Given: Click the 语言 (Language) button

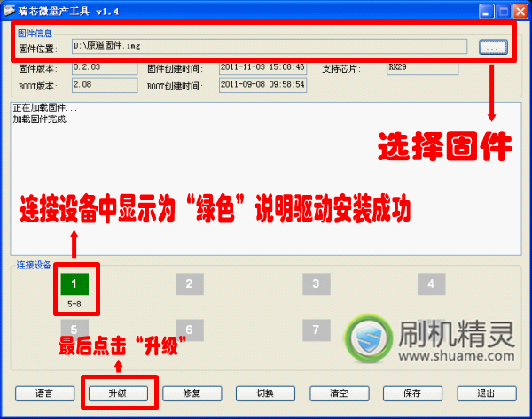Looking at the screenshot, I should [44, 393].
